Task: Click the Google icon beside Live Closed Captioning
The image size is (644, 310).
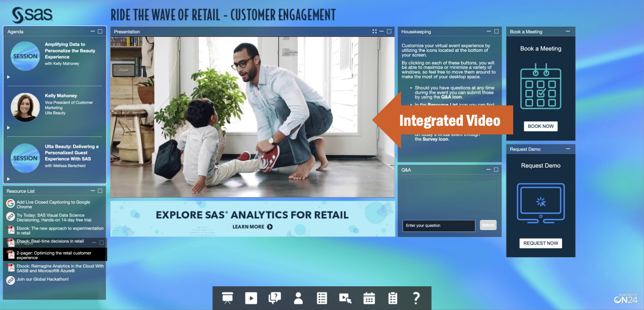Action: pos(11,204)
